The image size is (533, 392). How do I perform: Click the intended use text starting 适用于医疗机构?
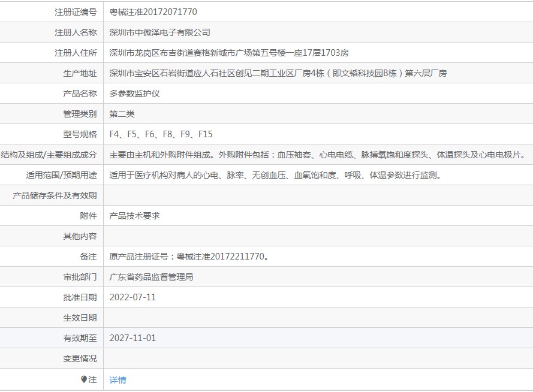click(275, 175)
